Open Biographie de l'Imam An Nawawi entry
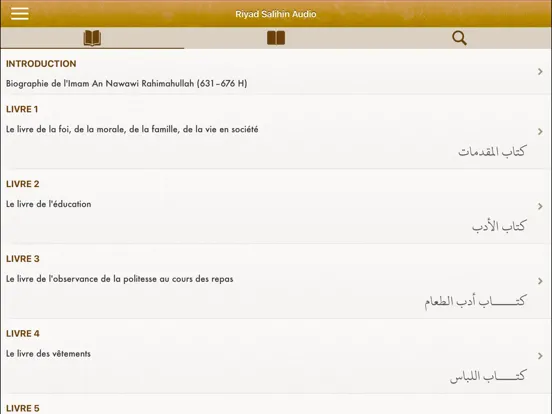Image resolution: width=552 pixels, height=414 pixels. [x=127, y=83]
